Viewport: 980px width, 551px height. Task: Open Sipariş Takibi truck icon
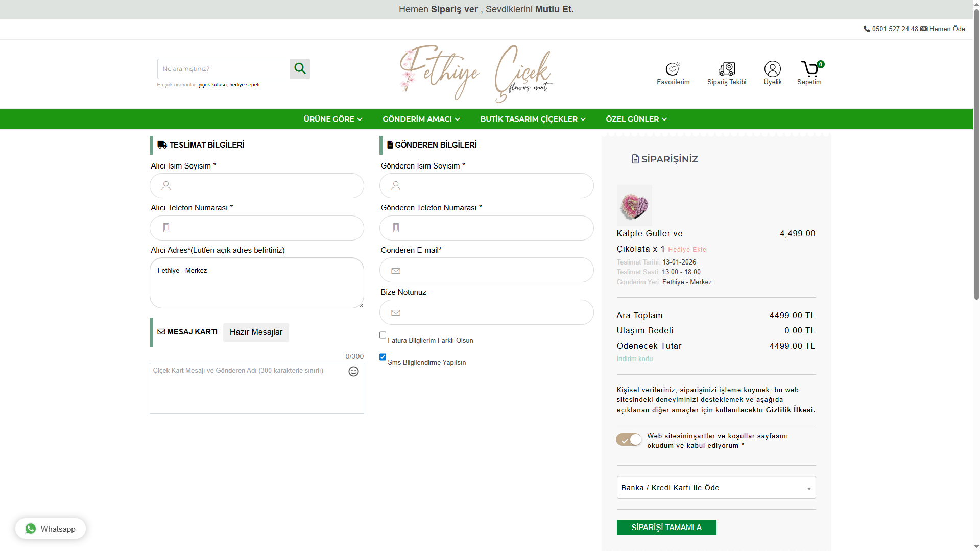point(726,69)
